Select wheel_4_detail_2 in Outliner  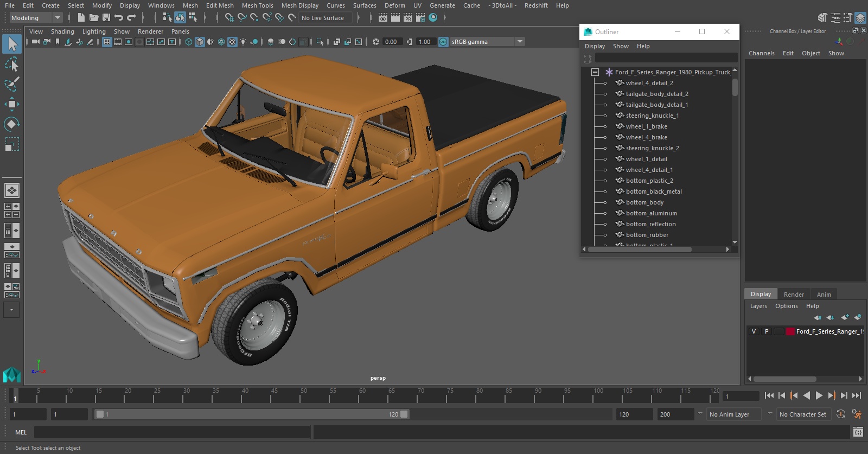click(649, 83)
